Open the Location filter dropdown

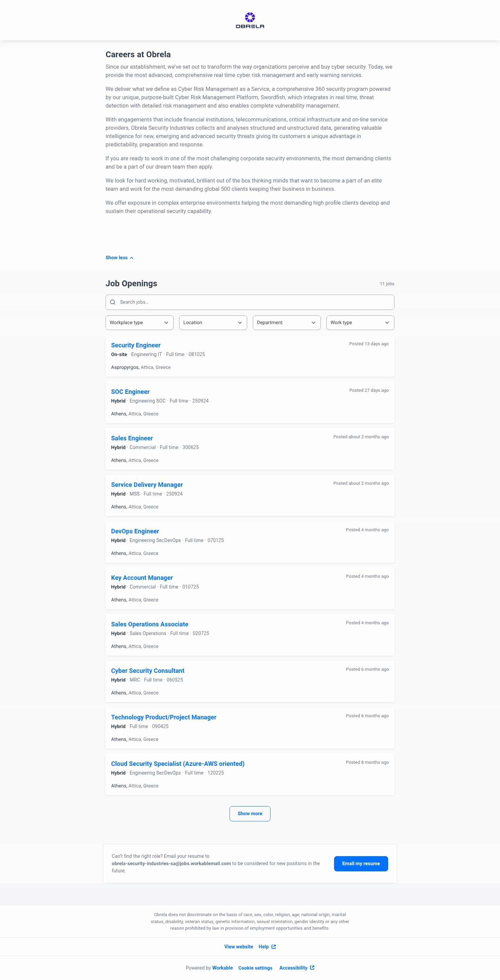click(213, 323)
